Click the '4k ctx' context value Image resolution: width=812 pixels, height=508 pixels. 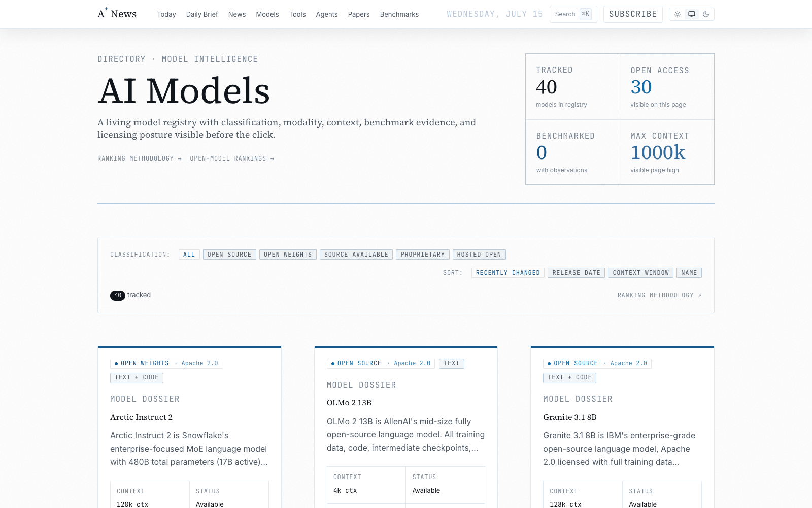pyautogui.click(x=345, y=490)
